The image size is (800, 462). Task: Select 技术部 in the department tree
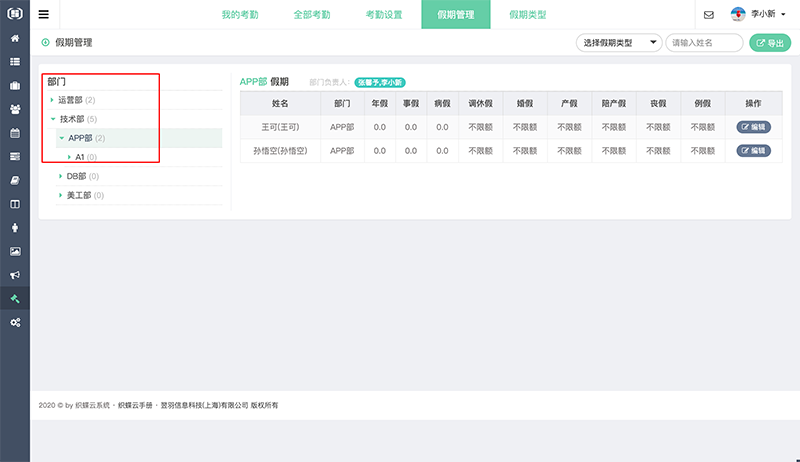click(72, 119)
